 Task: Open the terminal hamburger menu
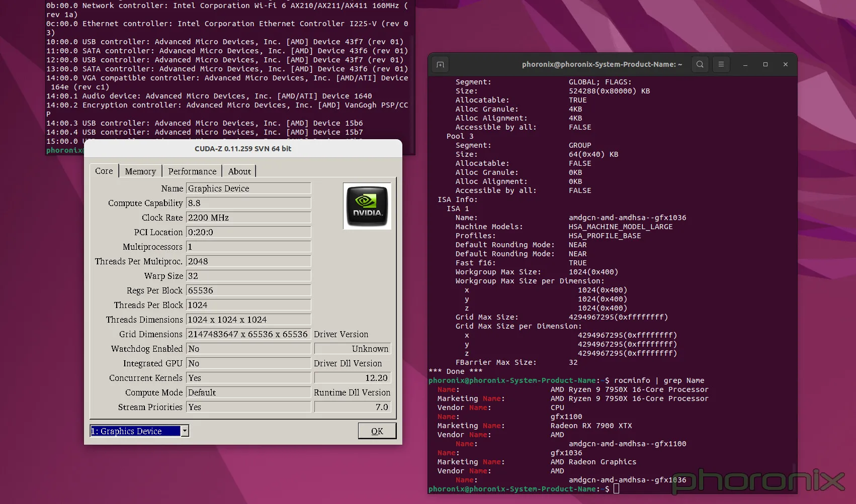coord(721,64)
